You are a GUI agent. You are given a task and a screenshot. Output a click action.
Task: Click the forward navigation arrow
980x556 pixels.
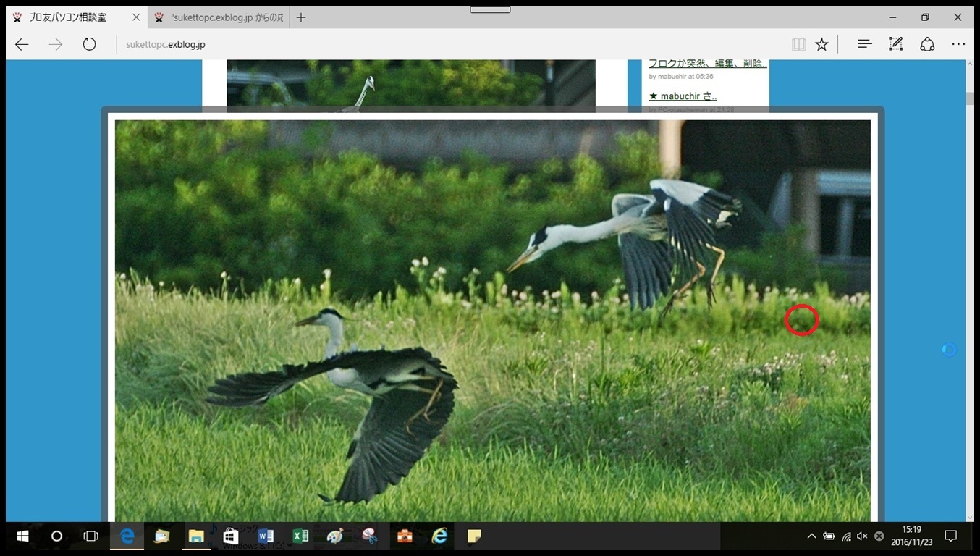coord(56,44)
